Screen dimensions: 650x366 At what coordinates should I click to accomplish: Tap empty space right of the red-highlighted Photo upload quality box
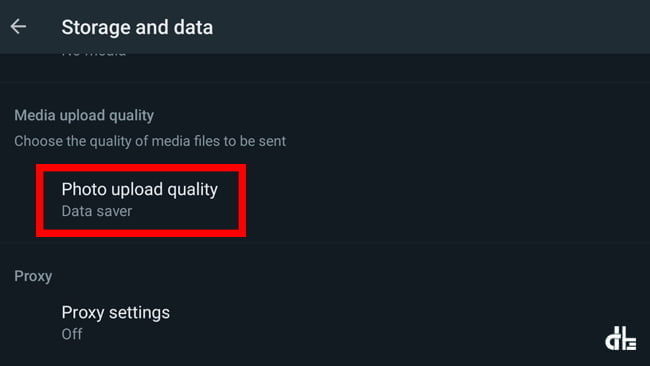coord(448,201)
